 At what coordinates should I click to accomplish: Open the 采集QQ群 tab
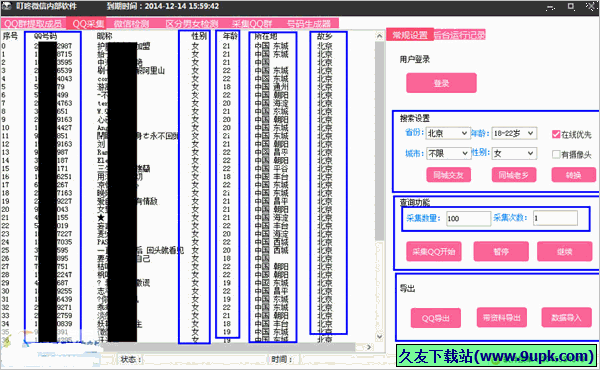[252, 24]
